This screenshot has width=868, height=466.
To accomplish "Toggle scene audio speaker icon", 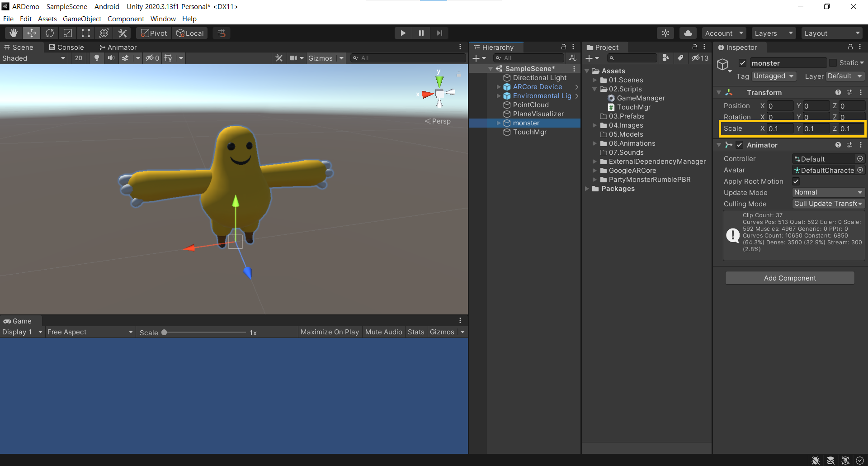I will point(111,58).
